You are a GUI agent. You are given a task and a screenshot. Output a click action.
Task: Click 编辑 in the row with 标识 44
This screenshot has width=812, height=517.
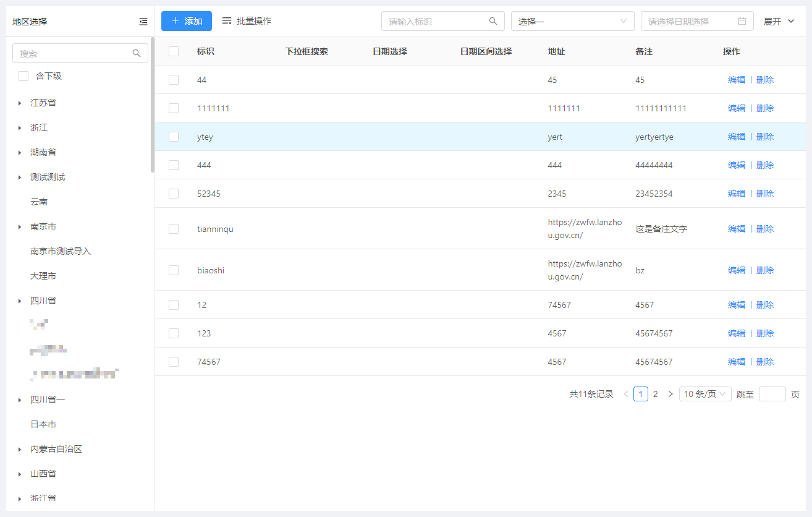[737, 80]
